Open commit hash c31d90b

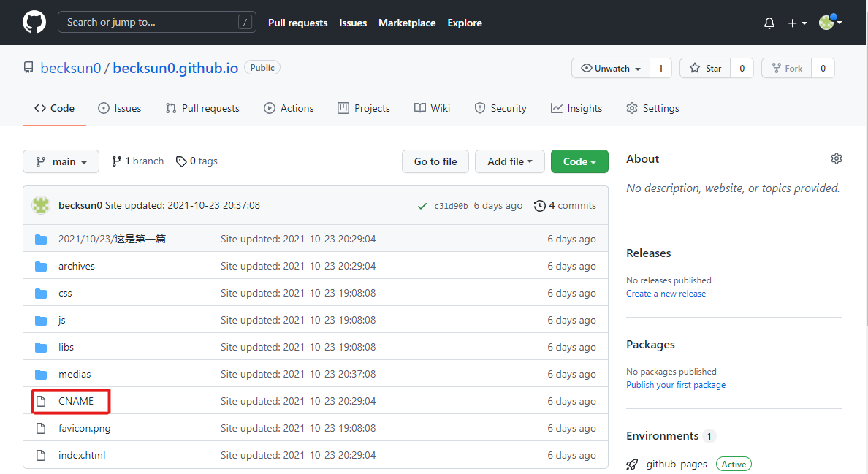[451, 206]
